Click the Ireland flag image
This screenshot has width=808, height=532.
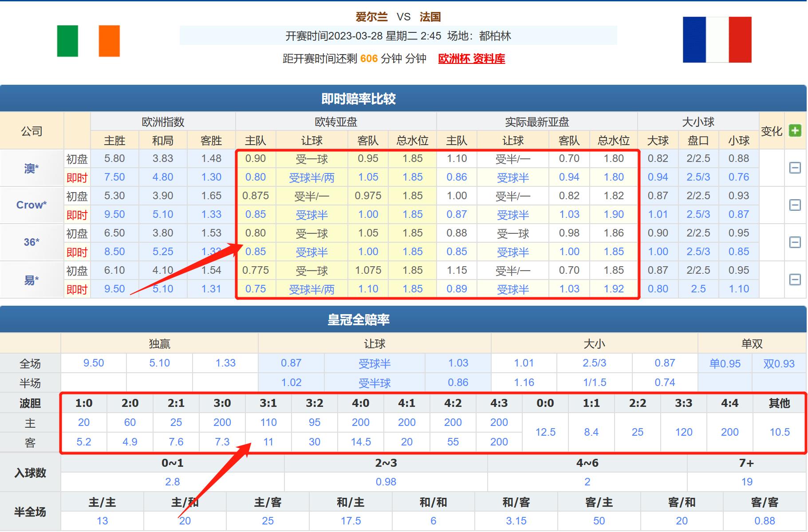pos(88,41)
